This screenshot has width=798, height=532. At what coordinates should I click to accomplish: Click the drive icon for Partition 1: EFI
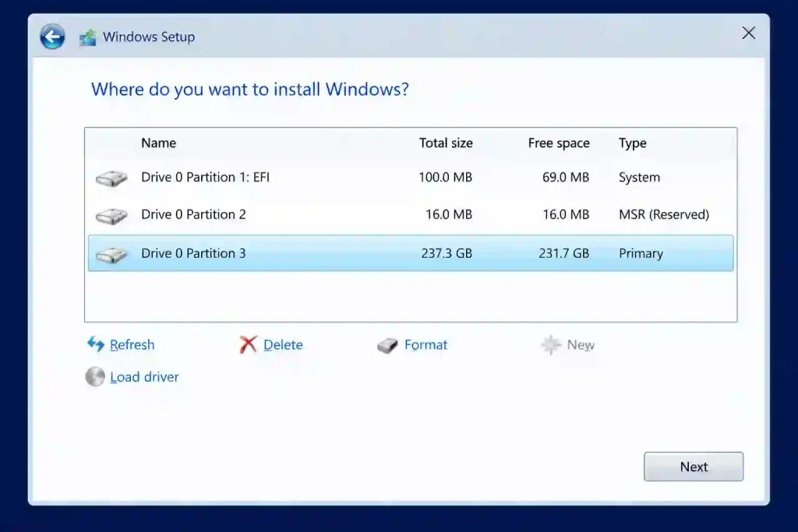click(x=111, y=178)
